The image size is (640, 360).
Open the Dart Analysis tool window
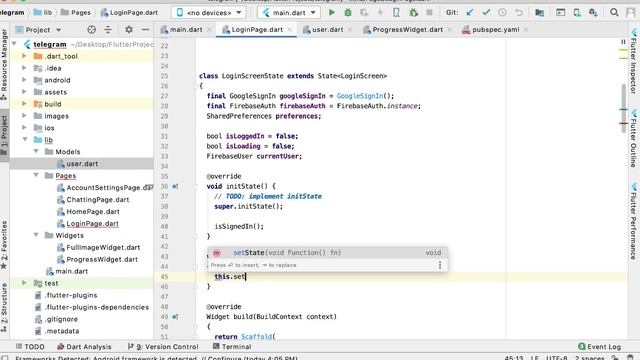(84, 347)
